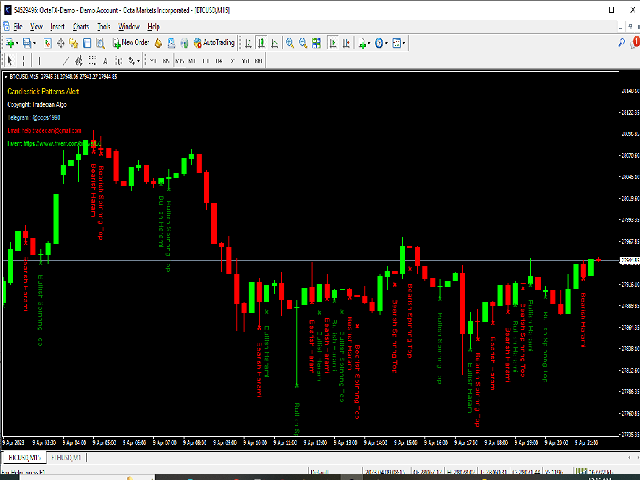Expand the Arrows tool dropdown
Image resolution: width=640 pixels, height=480 pixels.
click(x=138, y=61)
